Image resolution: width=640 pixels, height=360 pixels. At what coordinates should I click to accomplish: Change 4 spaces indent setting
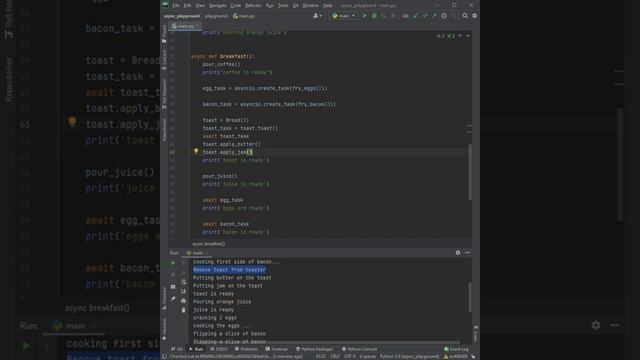tap(367, 356)
